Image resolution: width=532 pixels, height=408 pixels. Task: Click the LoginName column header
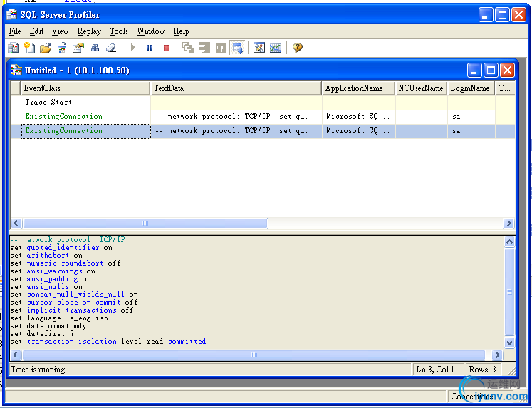[x=471, y=88]
